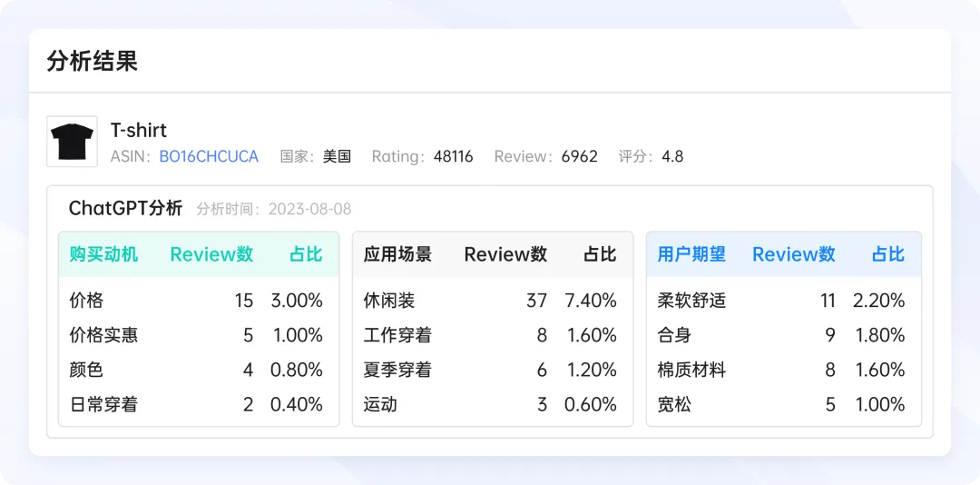Select the 合身 row label
This screenshot has height=485, width=980.
[674, 335]
